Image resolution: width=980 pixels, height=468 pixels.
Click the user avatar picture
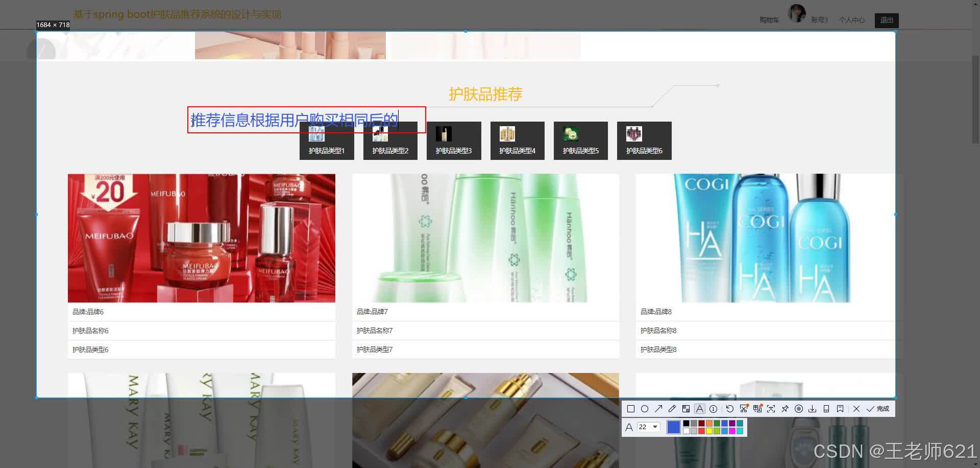797,13
